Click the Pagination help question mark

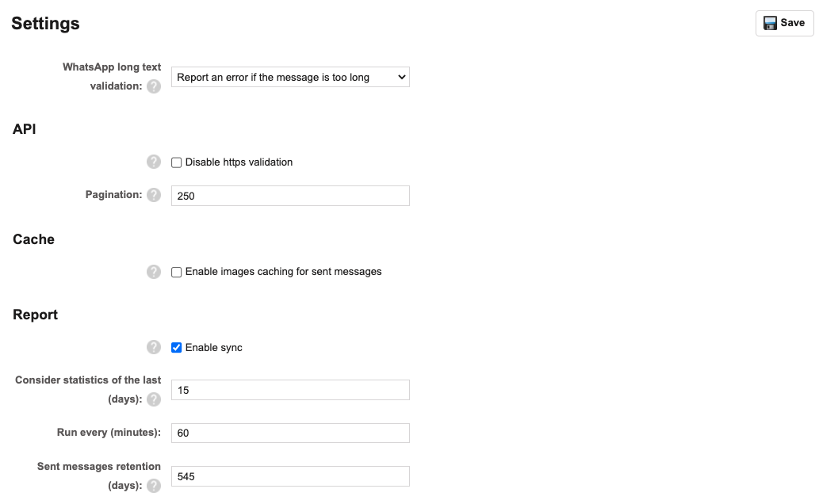click(x=154, y=195)
